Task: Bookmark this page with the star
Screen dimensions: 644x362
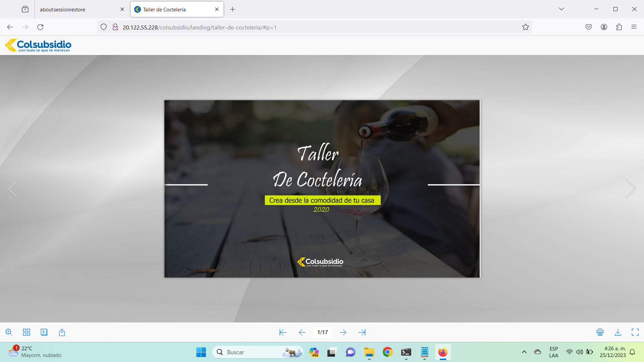Action: point(526,27)
